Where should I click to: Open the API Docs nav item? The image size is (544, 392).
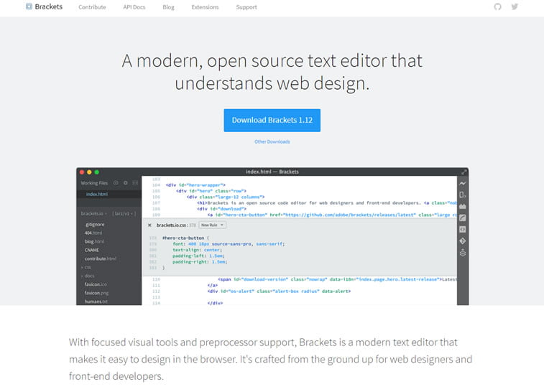tap(134, 7)
